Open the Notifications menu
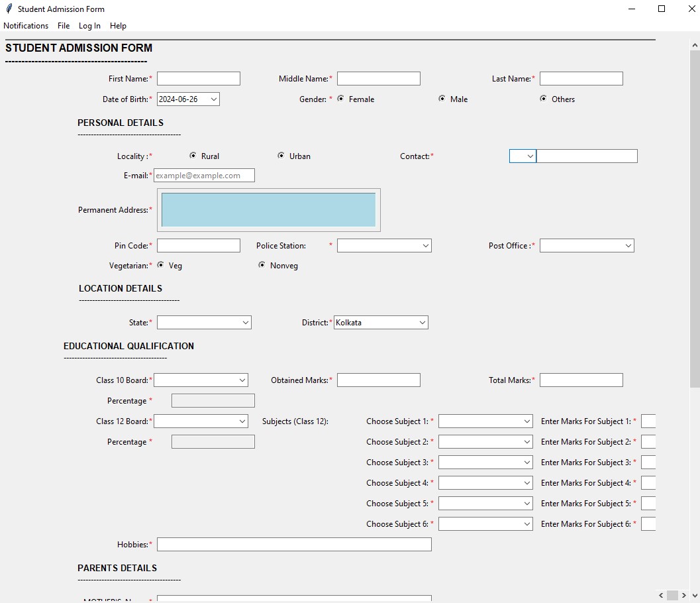Image resolution: width=700 pixels, height=603 pixels. (x=26, y=26)
